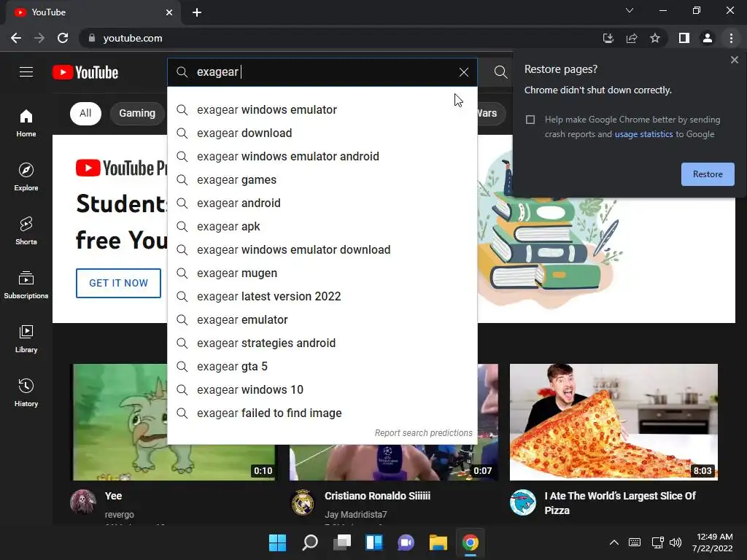This screenshot has height=560, width=747.
Task: Dismiss the Restore pages popup
Action: tap(734, 60)
